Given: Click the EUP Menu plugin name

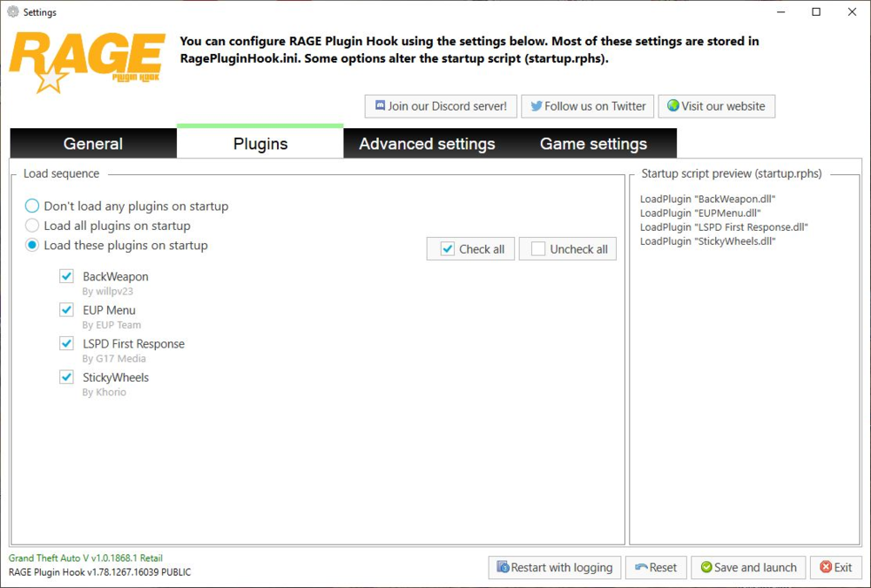Looking at the screenshot, I should pos(109,310).
